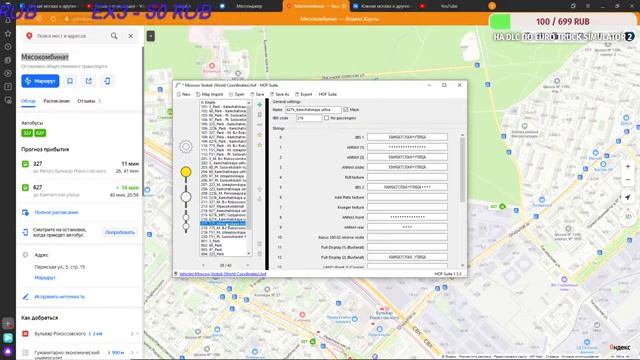Click Open in HOF Suite toolbar
Viewport: 640px width, 360px height.
(237, 94)
